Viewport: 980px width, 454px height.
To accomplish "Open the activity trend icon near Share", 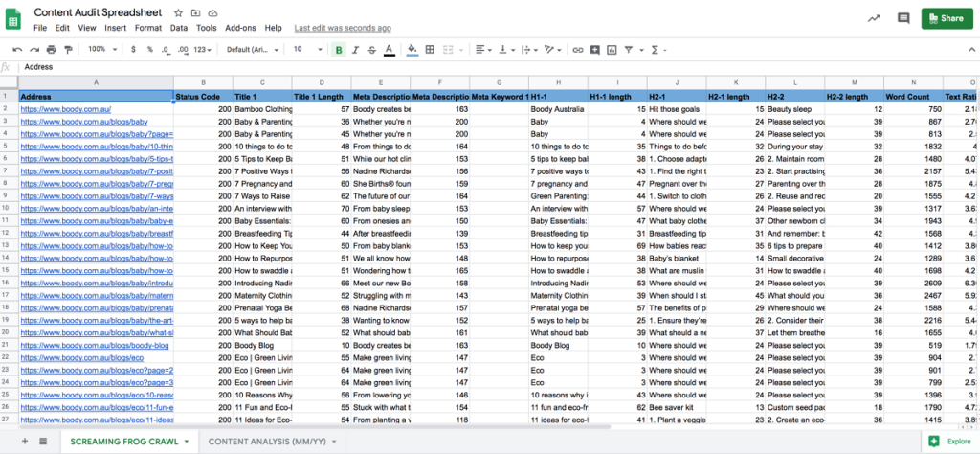I will 875,19.
